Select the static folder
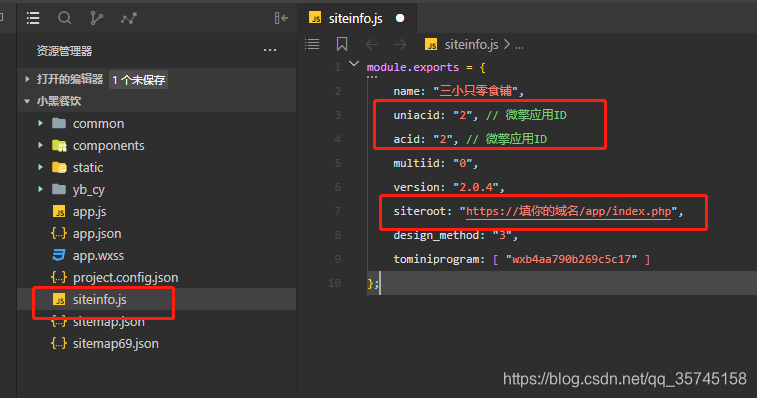Viewport: 757px width, 398px height. coord(88,168)
